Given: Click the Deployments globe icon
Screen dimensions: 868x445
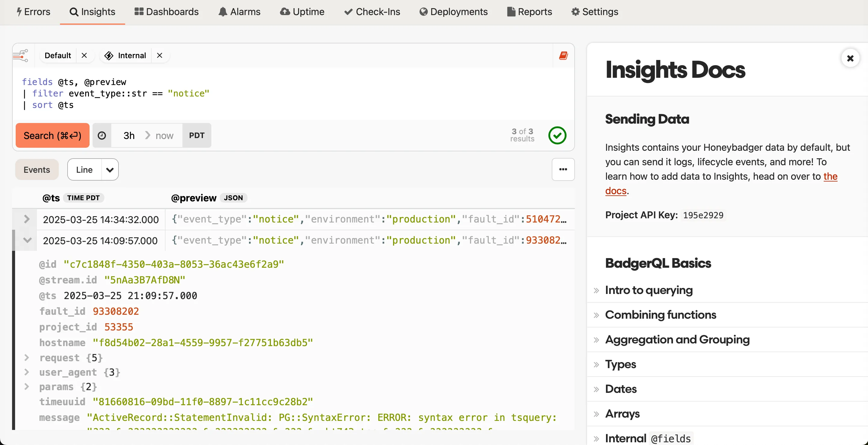Looking at the screenshot, I should click(x=423, y=11).
